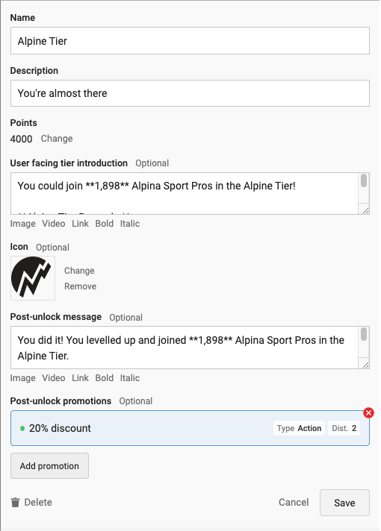Screen dimensions: 381x531
Task: Insert Image in tier introduction
Action: (x=23, y=224)
